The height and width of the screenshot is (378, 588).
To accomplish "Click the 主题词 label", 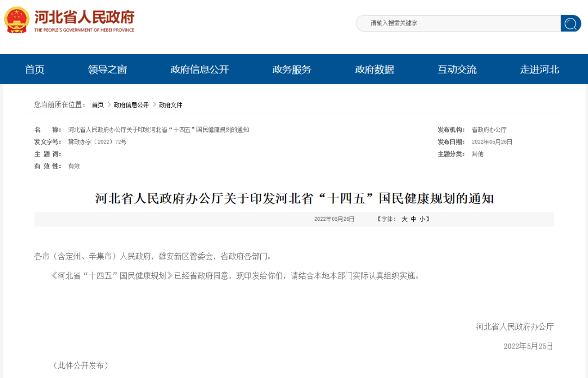I will coord(47,154).
